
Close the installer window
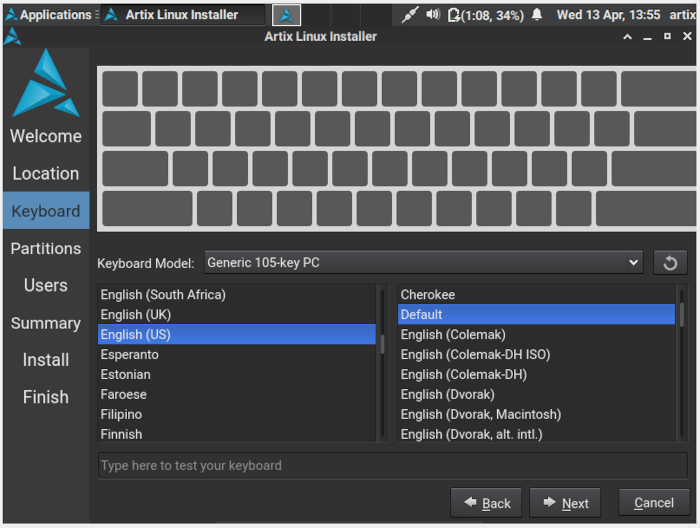point(687,36)
